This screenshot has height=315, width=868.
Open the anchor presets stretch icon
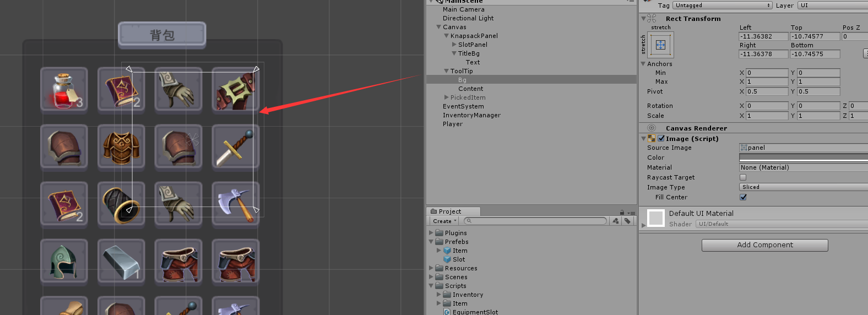pos(661,45)
